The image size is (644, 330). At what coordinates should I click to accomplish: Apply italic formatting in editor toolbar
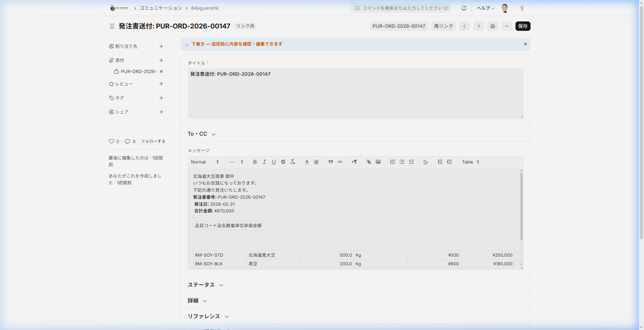coord(264,162)
